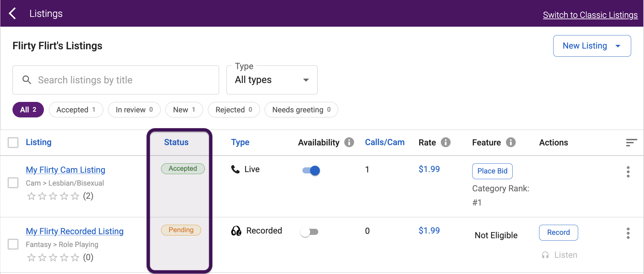The image size is (644, 274).
Task: Filter by In review listings
Action: [x=134, y=110]
